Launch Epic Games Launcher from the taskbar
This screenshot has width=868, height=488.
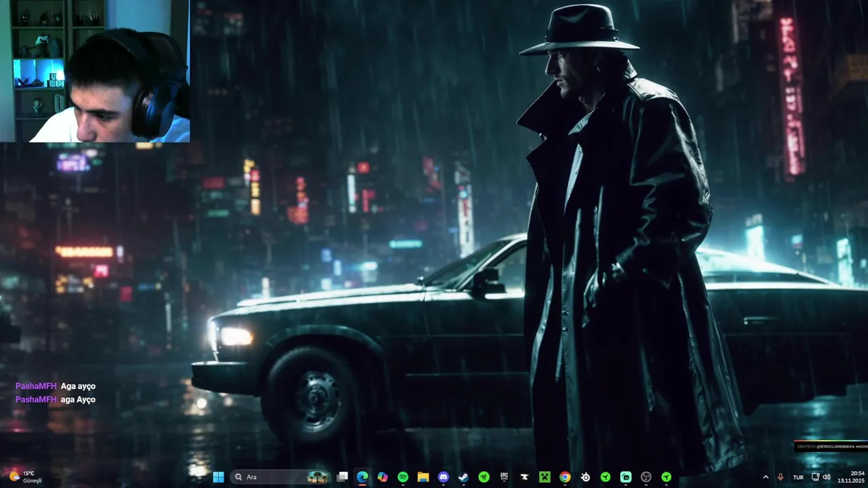point(504,477)
